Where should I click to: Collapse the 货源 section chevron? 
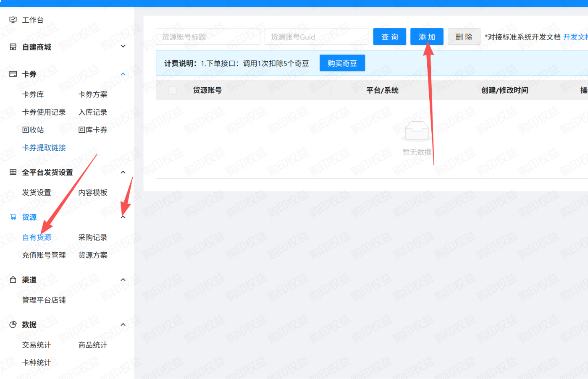click(123, 217)
